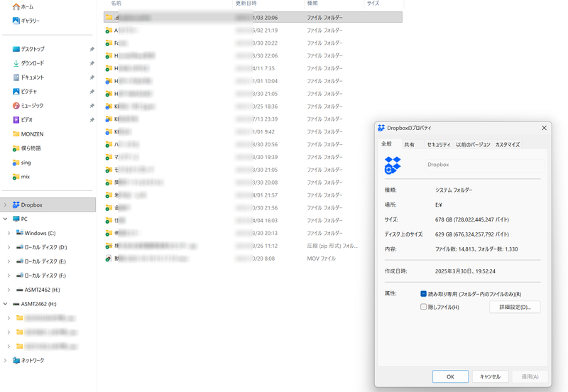
Task: Toggle Read-only attribute checkbox
Action: tap(423, 294)
